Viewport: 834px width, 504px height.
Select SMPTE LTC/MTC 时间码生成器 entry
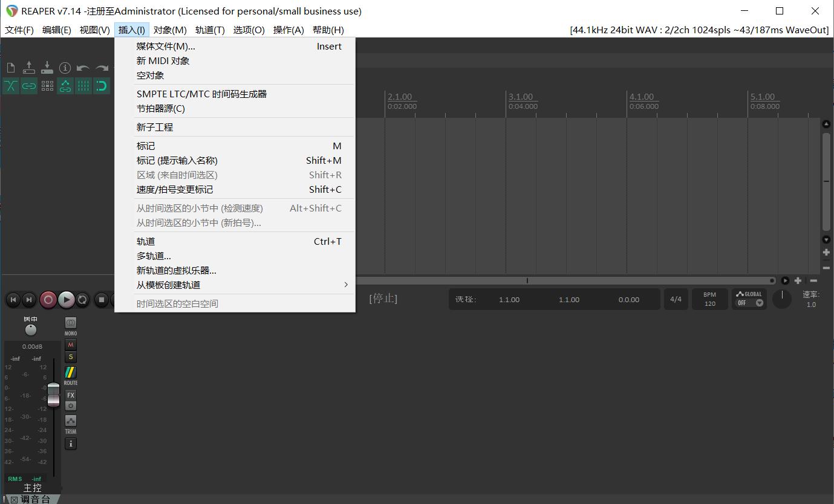point(235,94)
